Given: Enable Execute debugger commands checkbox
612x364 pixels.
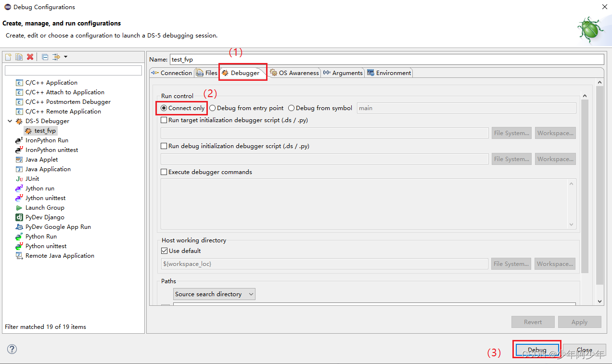Looking at the screenshot, I should [x=164, y=172].
